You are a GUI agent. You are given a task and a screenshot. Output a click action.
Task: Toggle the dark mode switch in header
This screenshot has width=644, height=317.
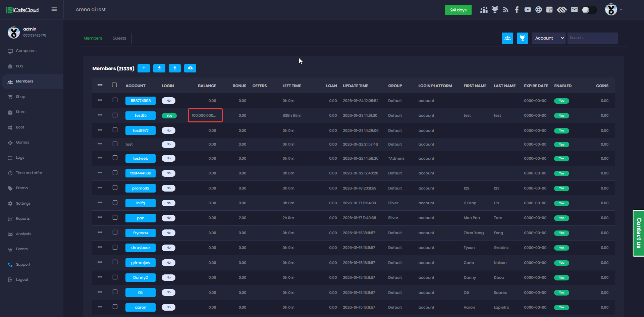[589, 10]
